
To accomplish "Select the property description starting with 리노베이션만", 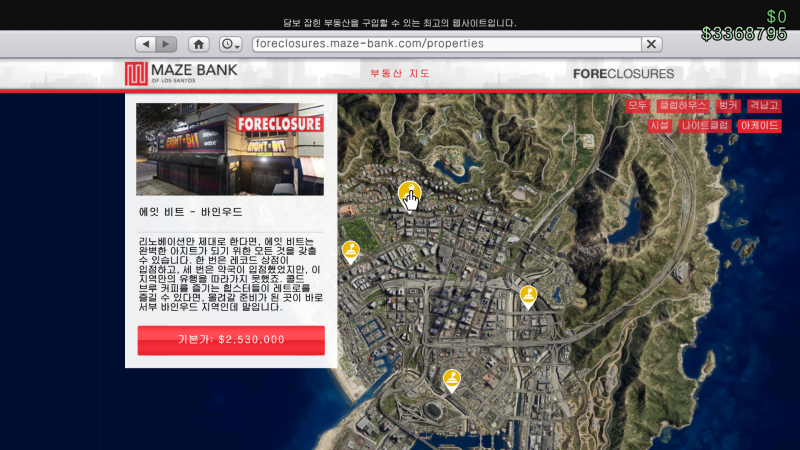I will (x=231, y=274).
